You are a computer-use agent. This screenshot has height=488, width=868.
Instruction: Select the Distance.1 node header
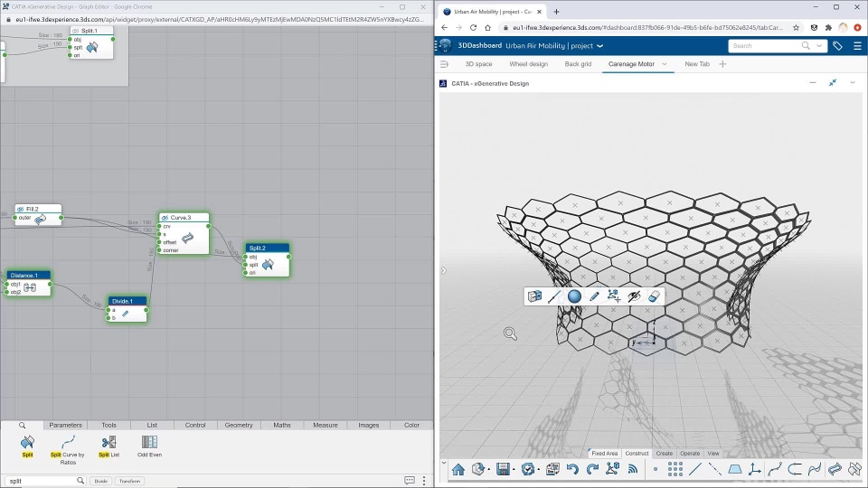coord(28,275)
